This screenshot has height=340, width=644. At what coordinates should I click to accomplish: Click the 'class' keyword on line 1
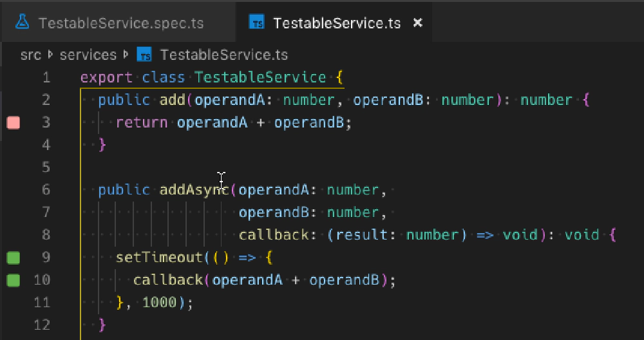(164, 78)
